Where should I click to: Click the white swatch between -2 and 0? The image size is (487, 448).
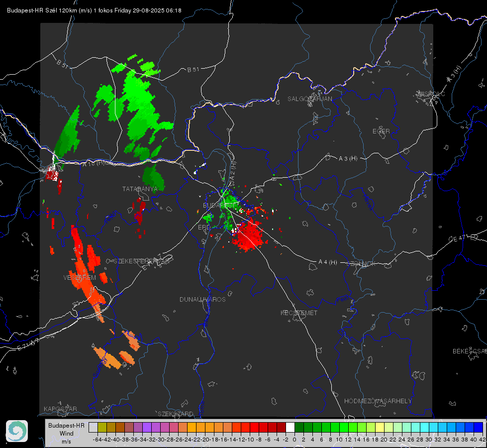(x=290, y=428)
